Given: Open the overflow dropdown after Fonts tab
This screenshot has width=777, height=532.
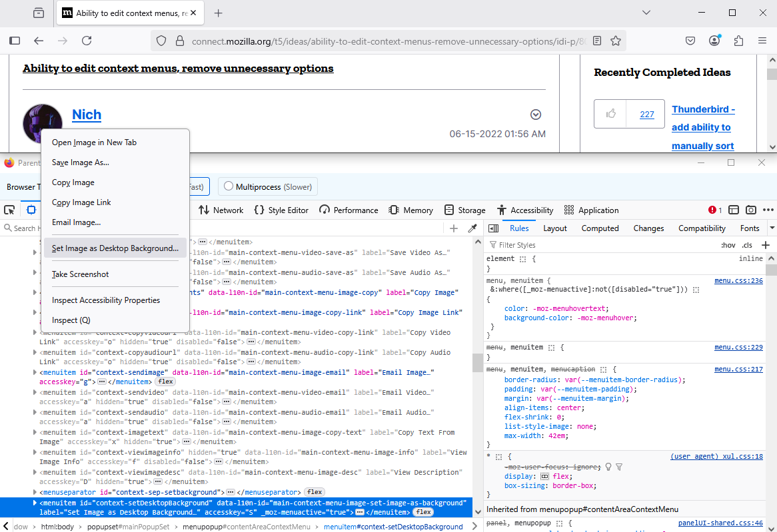Looking at the screenshot, I should click(x=772, y=228).
